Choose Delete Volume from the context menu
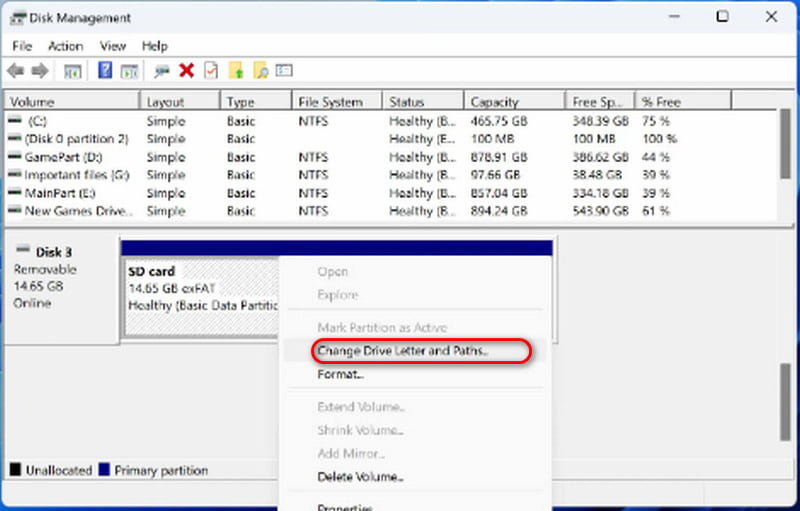The height and width of the screenshot is (511, 800). (x=360, y=477)
